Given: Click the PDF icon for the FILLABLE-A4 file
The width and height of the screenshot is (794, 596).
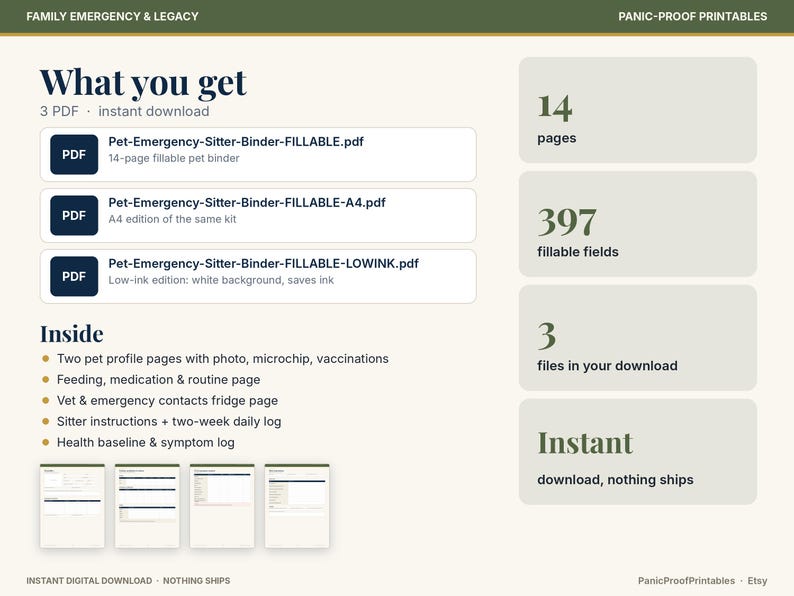Looking at the screenshot, I should click(74, 215).
